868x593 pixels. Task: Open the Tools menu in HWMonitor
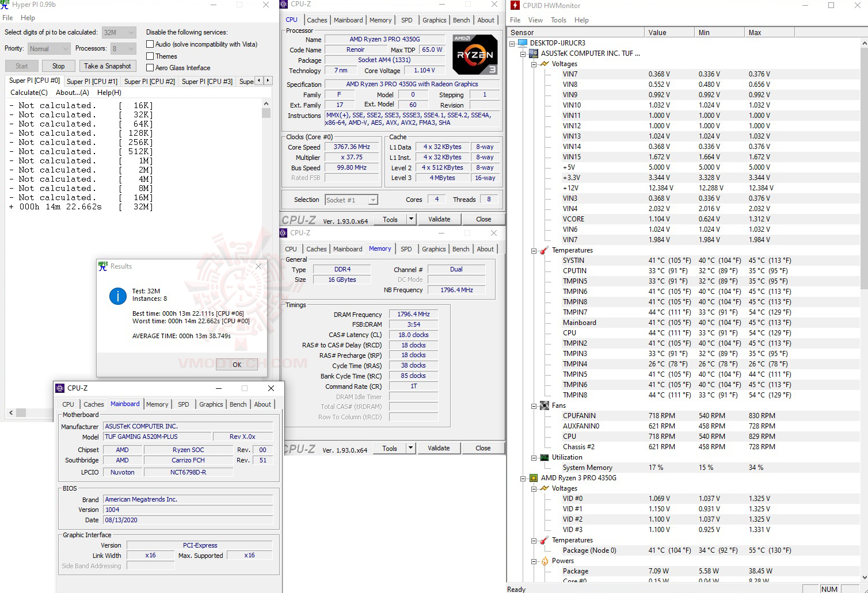558,20
